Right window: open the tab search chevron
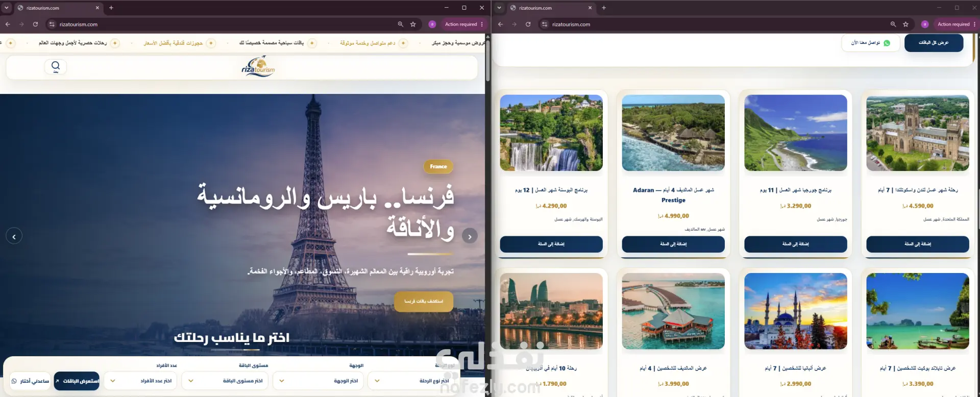Viewport: 980px width, 397px height. (499, 8)
